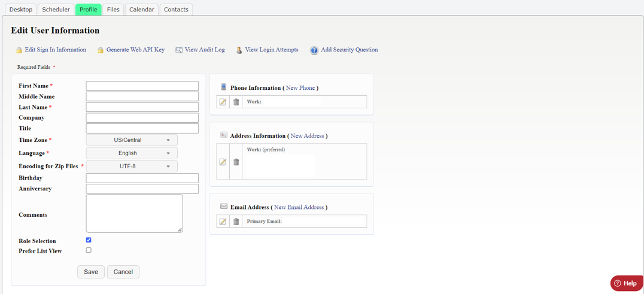Click the Comments textarea resize handle
Screen dimensions: 644x294
tap(180, 230)
